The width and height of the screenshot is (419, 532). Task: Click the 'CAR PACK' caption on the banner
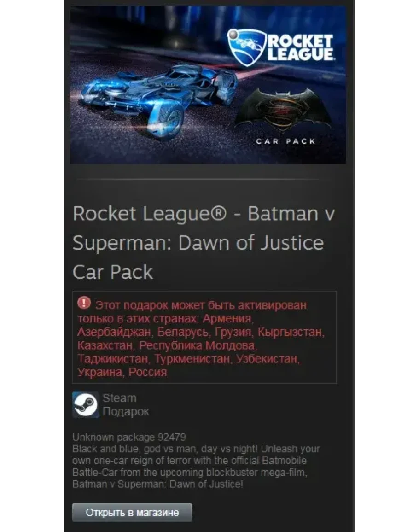pos(285,142)
